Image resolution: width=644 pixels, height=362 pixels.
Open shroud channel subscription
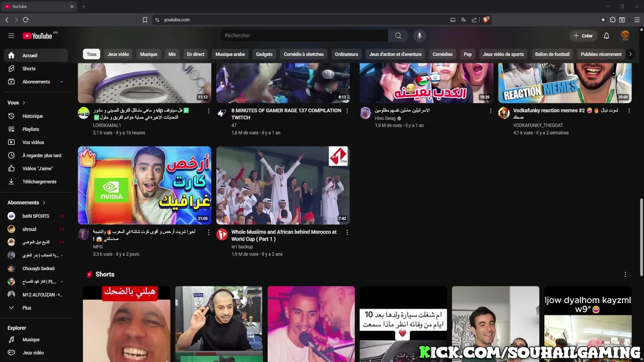[x=36, y=229]
